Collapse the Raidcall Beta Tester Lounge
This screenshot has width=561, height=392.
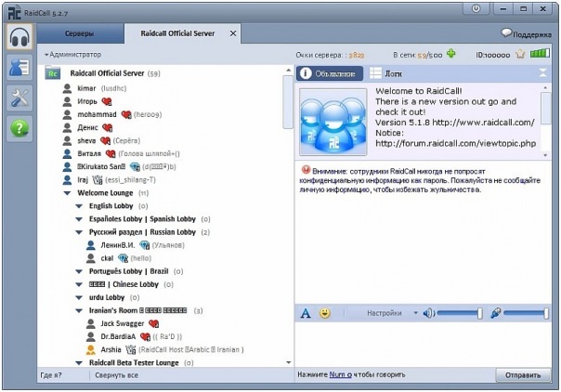79,362
